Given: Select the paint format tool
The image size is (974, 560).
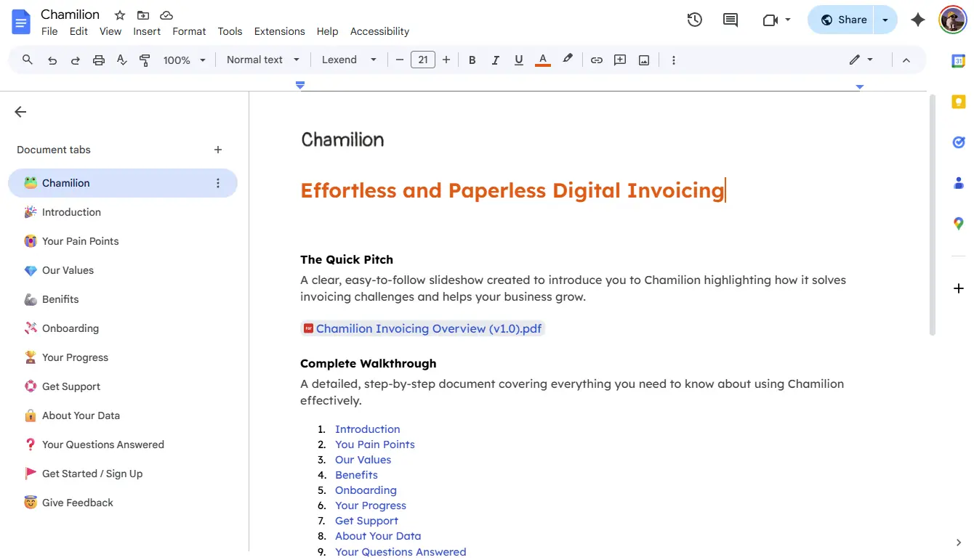Looking at the screenshot, I should point(145,60).
